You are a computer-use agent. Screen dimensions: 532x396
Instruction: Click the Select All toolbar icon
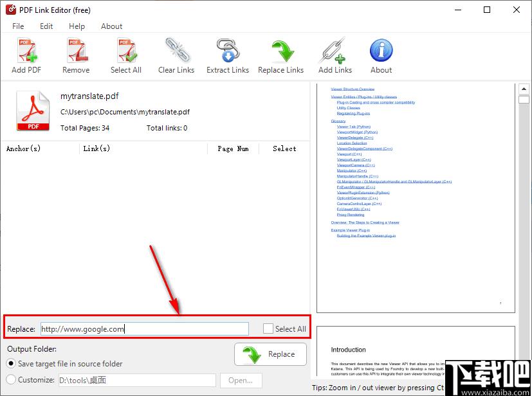[127, 51]
